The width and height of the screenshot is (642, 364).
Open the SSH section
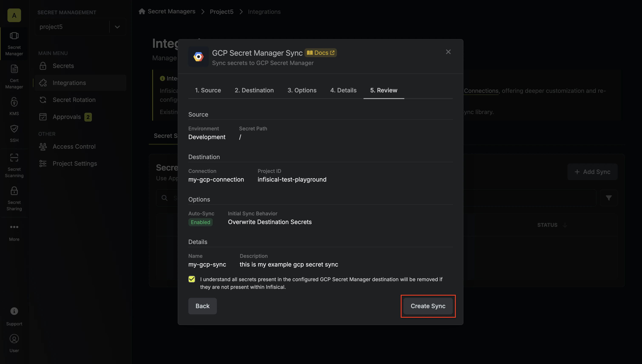pyautogui.click(x=14, y=133)
